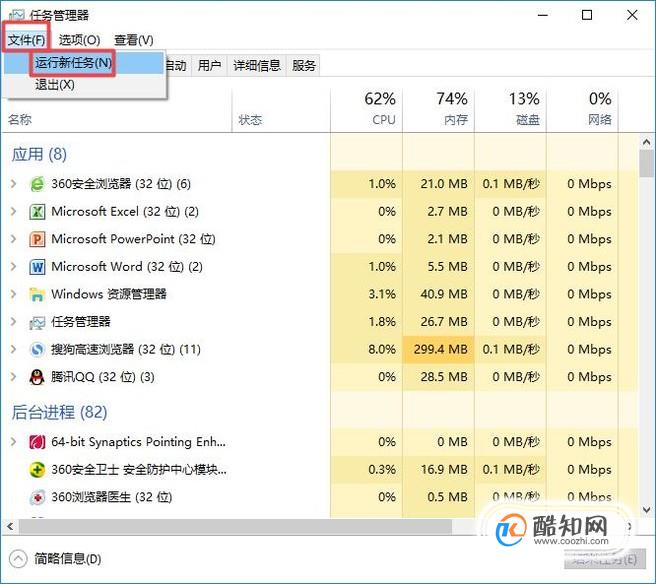This screenshot has height=584, width=656.
Task: Click the Windows 资源管理器 folder icon
Action: [37, 295]
